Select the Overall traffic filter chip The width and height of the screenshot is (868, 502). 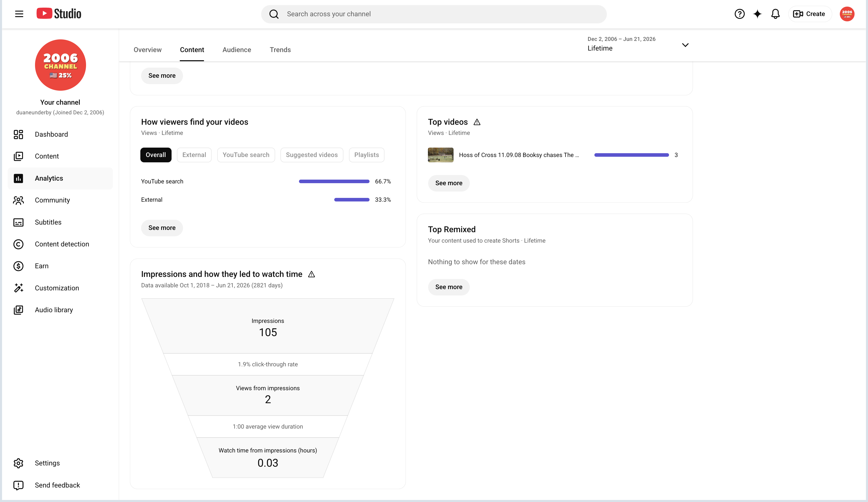(156, 155)
